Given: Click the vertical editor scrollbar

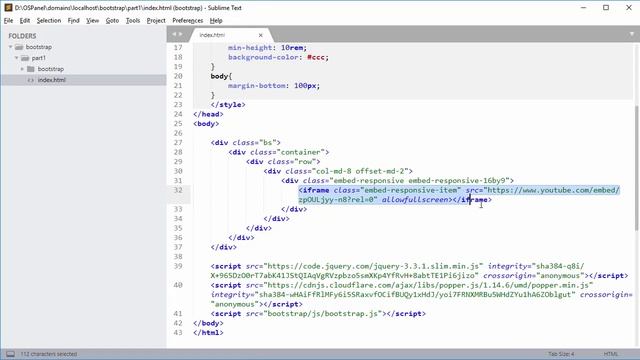Looking at the screenshot, I should pyautogui.click(x=637, y=167).
